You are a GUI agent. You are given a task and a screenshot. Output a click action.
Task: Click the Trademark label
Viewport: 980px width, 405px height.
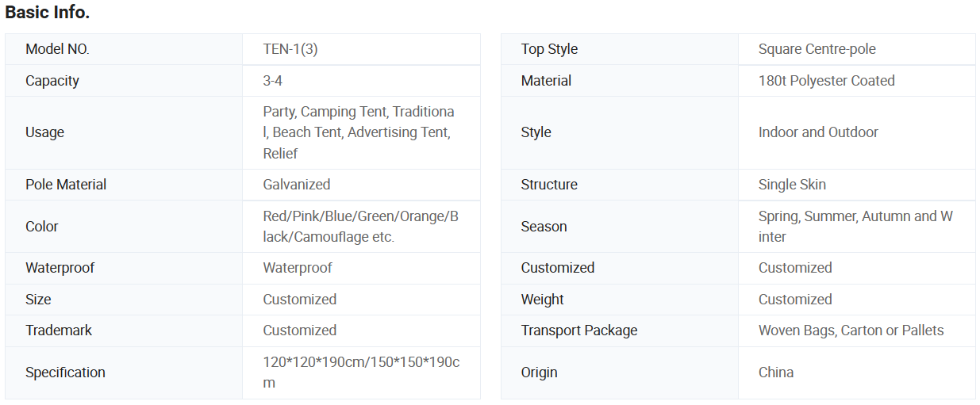click(x=59, y=330)
